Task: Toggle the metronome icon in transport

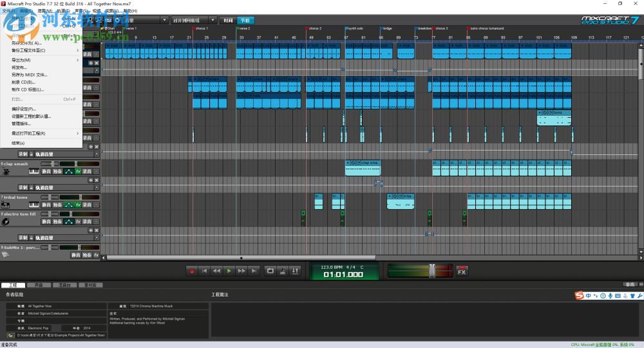Action: (283, 271)
